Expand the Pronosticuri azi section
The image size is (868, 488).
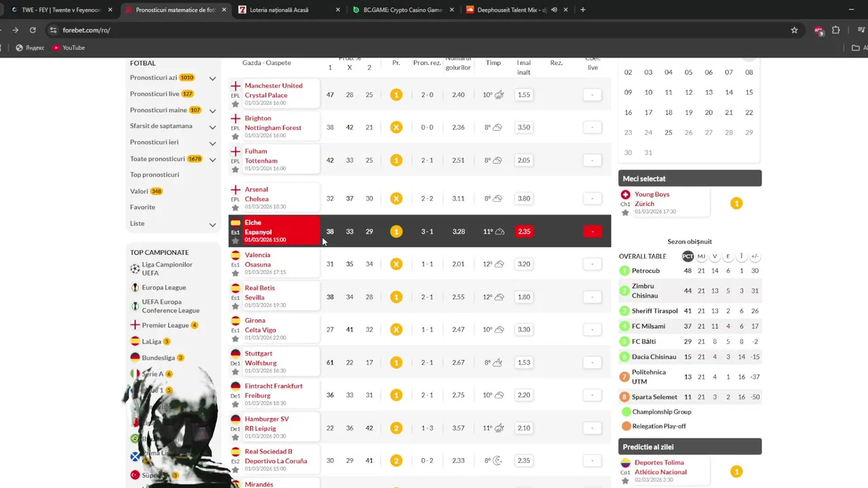coord(212,79)
